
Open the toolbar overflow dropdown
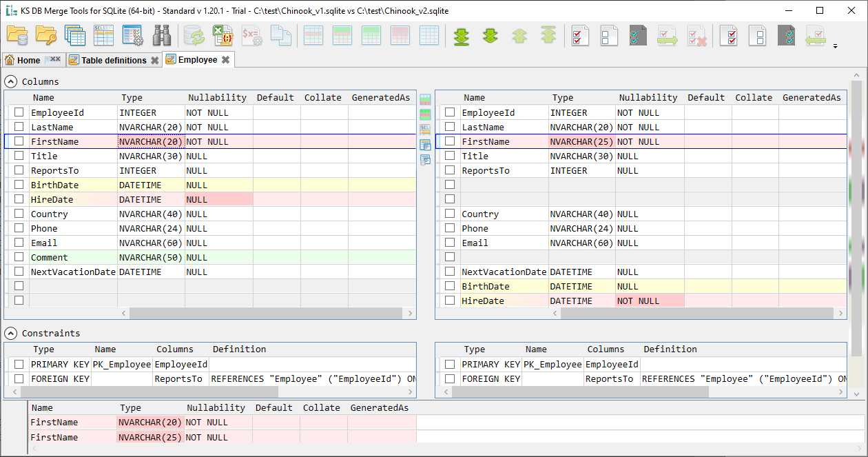tap(836, 48)
